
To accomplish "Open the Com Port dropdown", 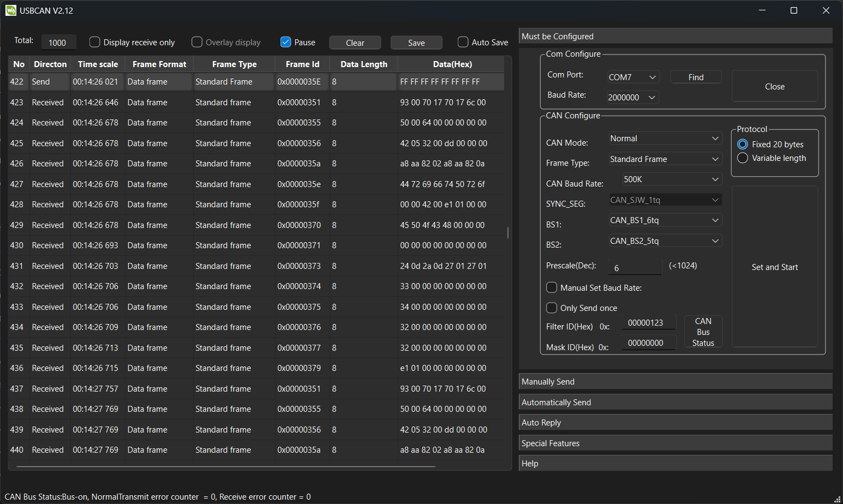I will click(633, 77).
